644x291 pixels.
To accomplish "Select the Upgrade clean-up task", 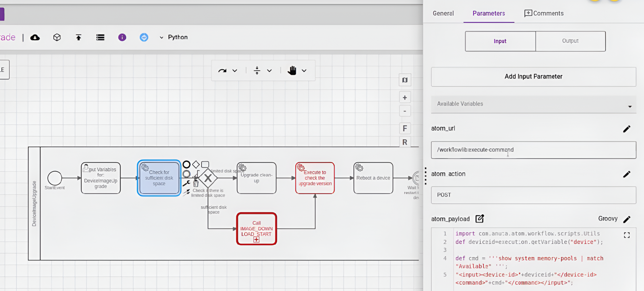I will 257,178.
